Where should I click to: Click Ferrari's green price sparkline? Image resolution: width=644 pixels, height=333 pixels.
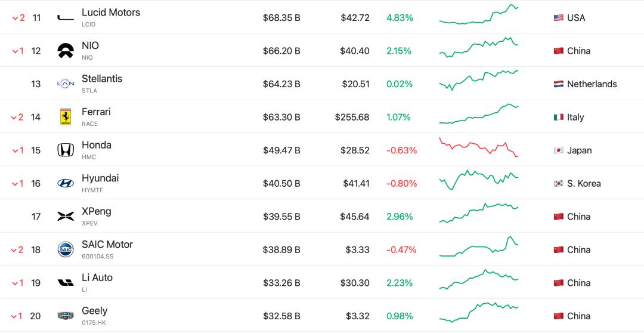(479, 114)
